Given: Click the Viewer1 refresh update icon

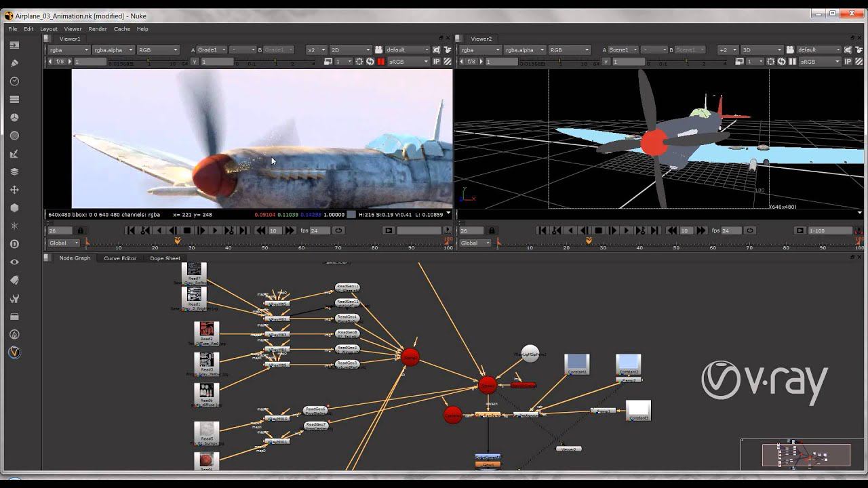Looking at the screenshot, I should pos(370,62).
